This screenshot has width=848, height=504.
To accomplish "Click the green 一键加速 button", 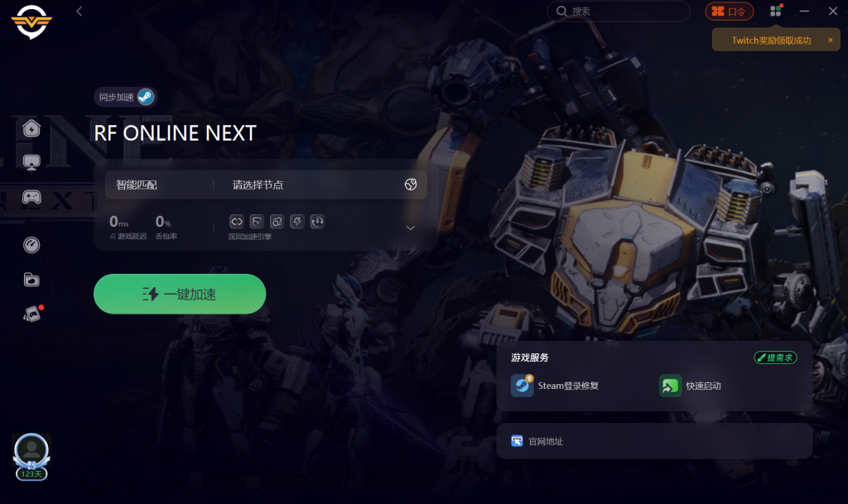I will tap(180, 294).
